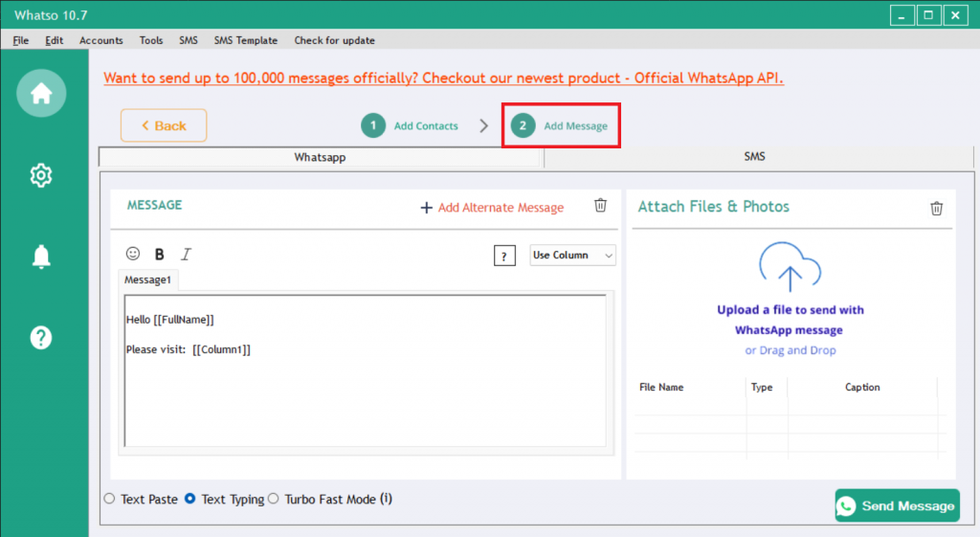
Task: Click the 'Hello [[FullName]]' line
Action: [x=170, y=320]
